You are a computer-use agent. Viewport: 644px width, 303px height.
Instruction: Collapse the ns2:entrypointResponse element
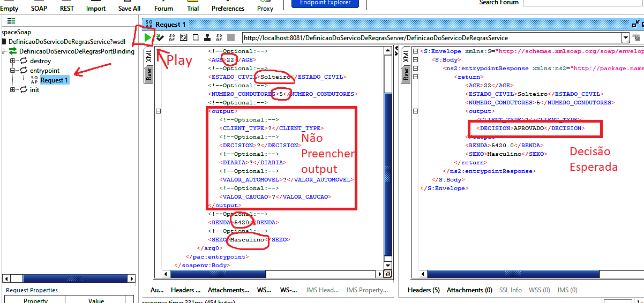click(416, 69)
